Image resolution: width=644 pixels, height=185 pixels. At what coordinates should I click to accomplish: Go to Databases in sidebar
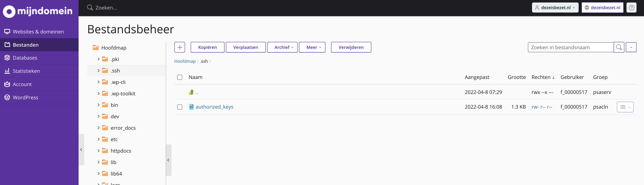coord(25,58)
